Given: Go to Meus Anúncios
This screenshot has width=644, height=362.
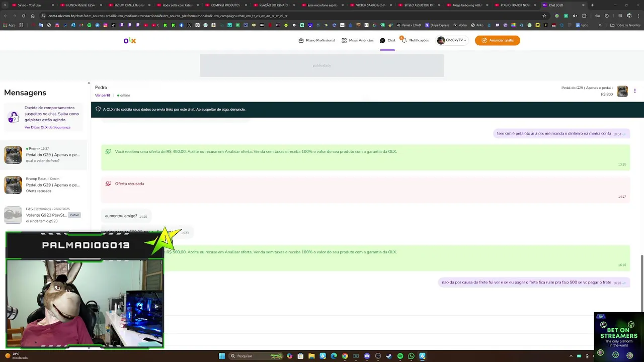Looking at the screenshot, I should pos(358,40).
